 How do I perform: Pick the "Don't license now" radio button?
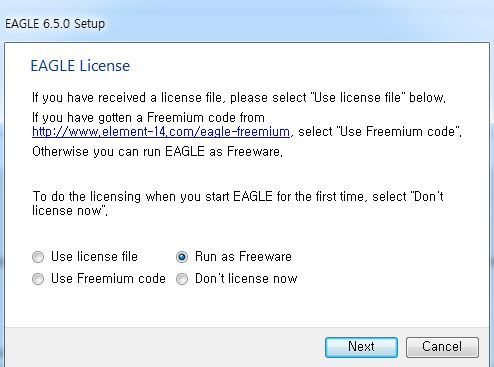coord(182,279)
